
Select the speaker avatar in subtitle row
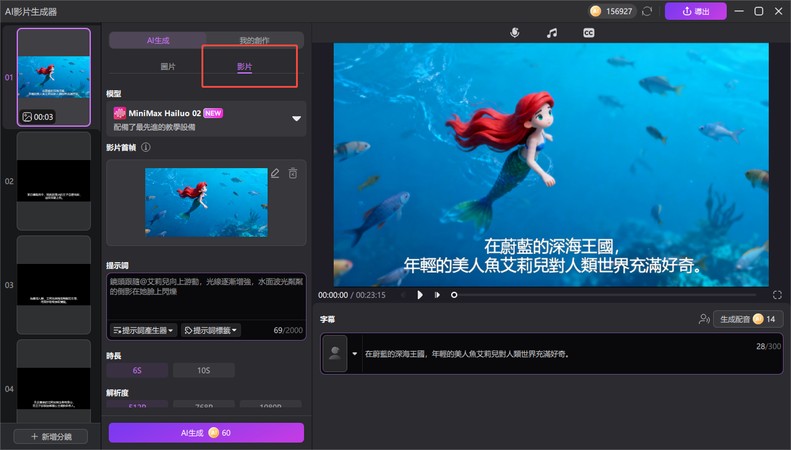pos(334,354)
